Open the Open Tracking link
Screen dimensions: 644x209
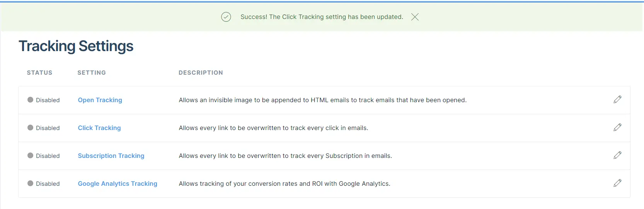tap(100, 100)
